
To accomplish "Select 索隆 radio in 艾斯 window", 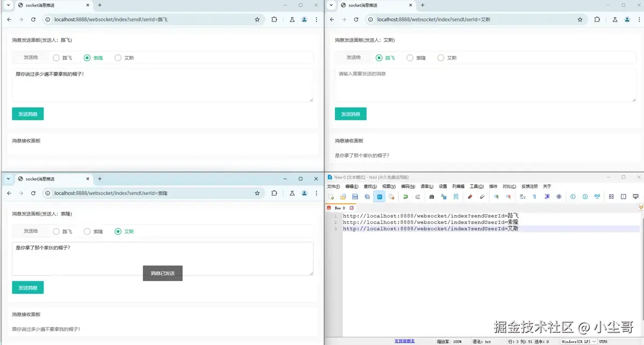I will click(410, 57).
